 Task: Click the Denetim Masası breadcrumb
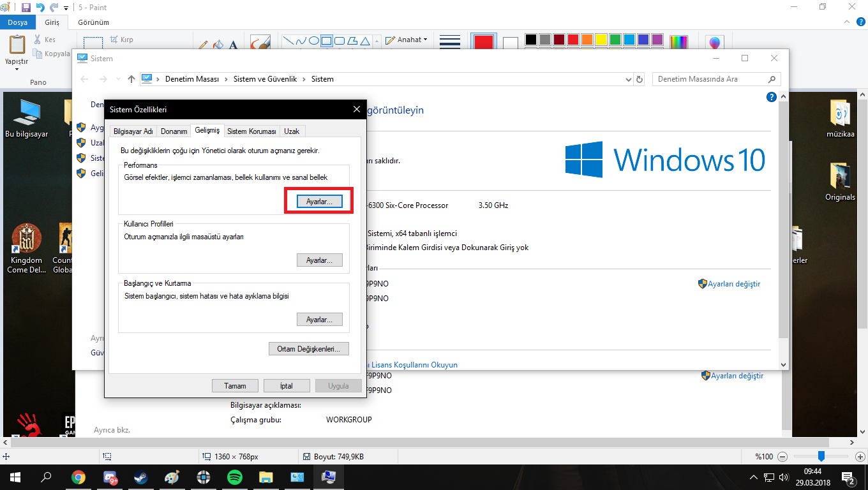coord(191,79)
